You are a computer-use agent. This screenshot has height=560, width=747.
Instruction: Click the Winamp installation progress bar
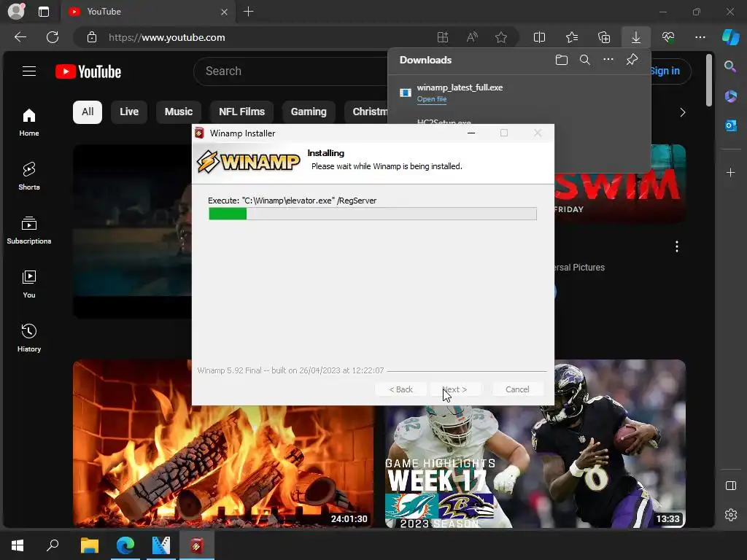click(x=373, y=214)
